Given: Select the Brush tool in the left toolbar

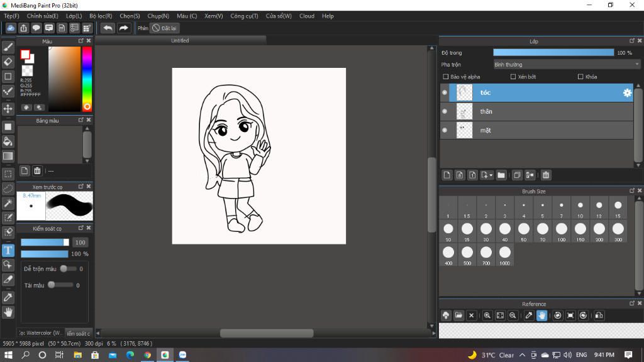Looking at the screenshot, I should (x=8, y=47).
